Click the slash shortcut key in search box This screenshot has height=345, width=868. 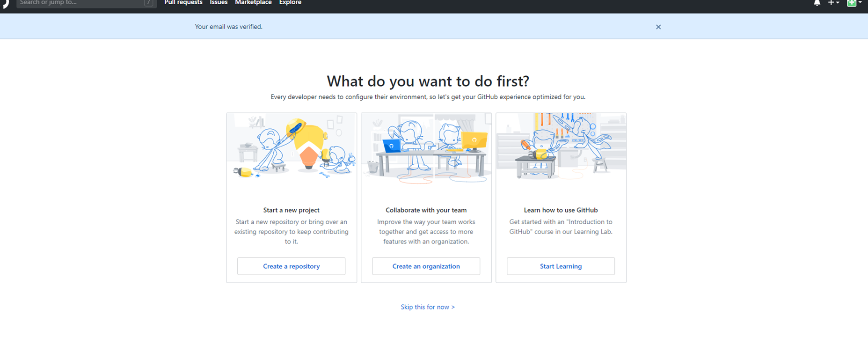148,3
